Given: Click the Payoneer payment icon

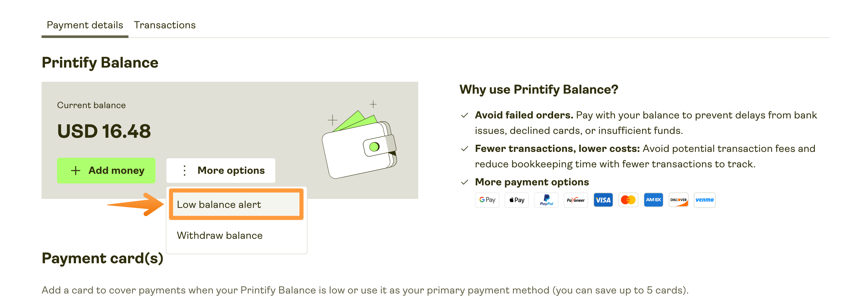Looking at the screenshot, I should 576,200.
